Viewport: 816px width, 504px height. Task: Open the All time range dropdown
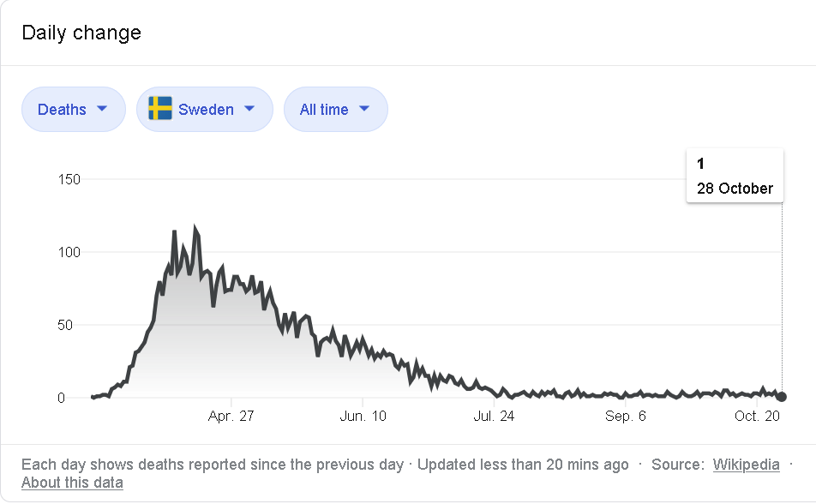point(336,110)
